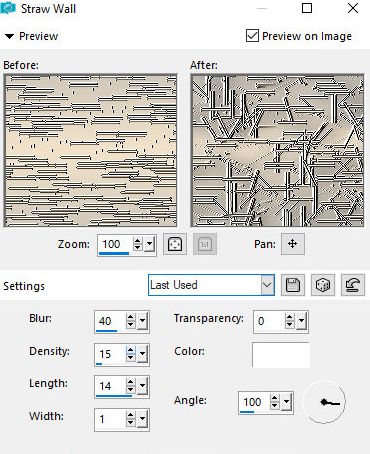The width and height of the screenshot is (370, 454).
Task: Save preset with the floppy disk icon
Action: pyautogui.click(x=293, y=285)
